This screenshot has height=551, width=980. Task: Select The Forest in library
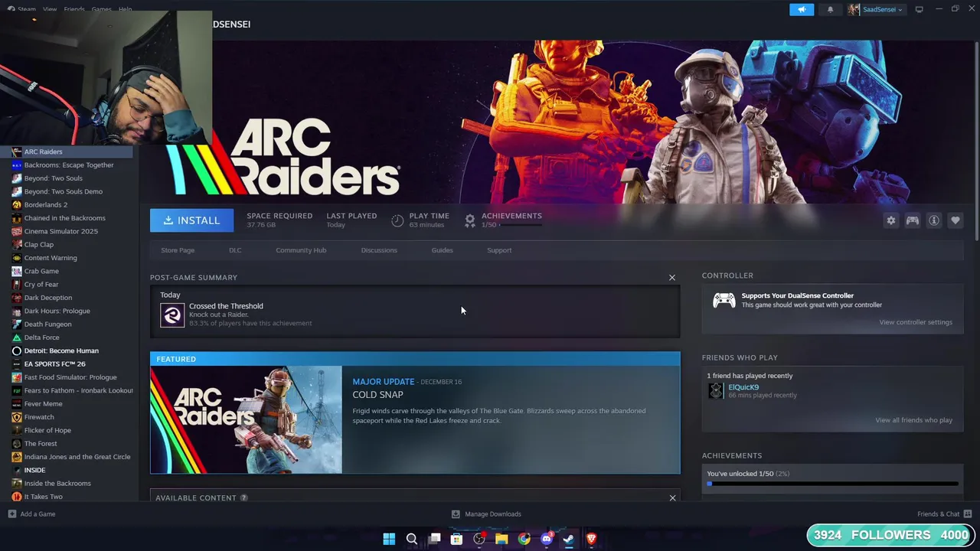tap(67, 444)
